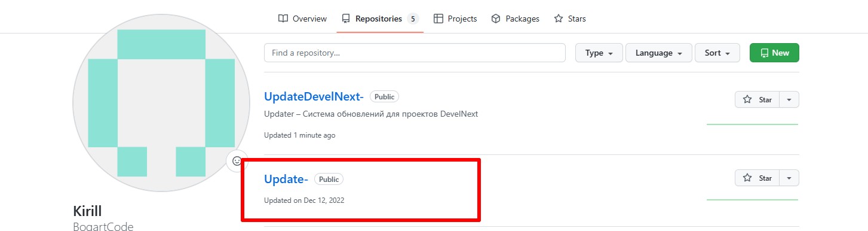Create a new repository with New button
868x231 pixels.
pos(774,53)
